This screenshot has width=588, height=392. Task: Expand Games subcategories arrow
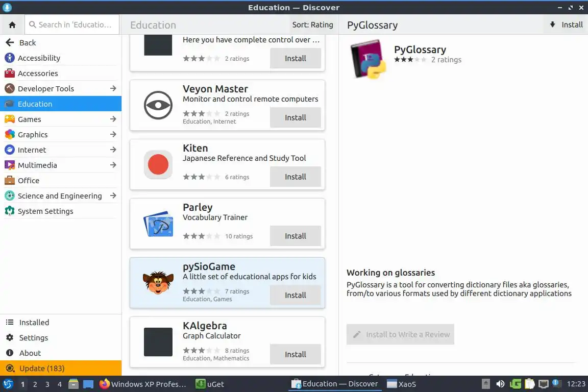(x=113, y=119)
